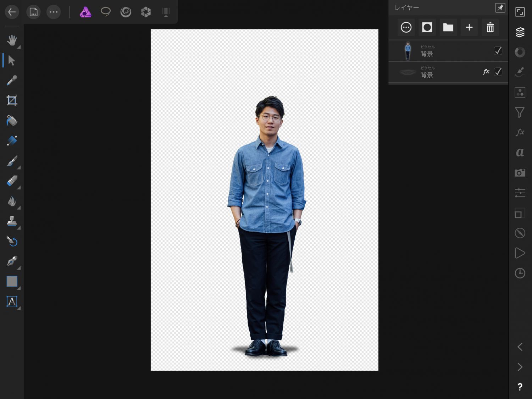Image resolution: width=532 pixels, height=399 pixels.
Task: Select the person layer thumbnail
Action: point(408,51)
